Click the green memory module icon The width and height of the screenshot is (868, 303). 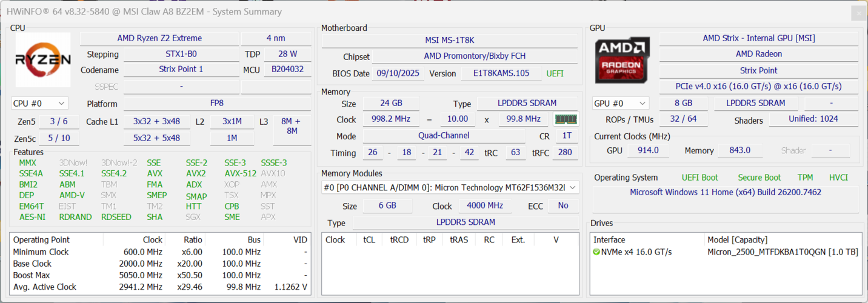(x=566, y=119)
